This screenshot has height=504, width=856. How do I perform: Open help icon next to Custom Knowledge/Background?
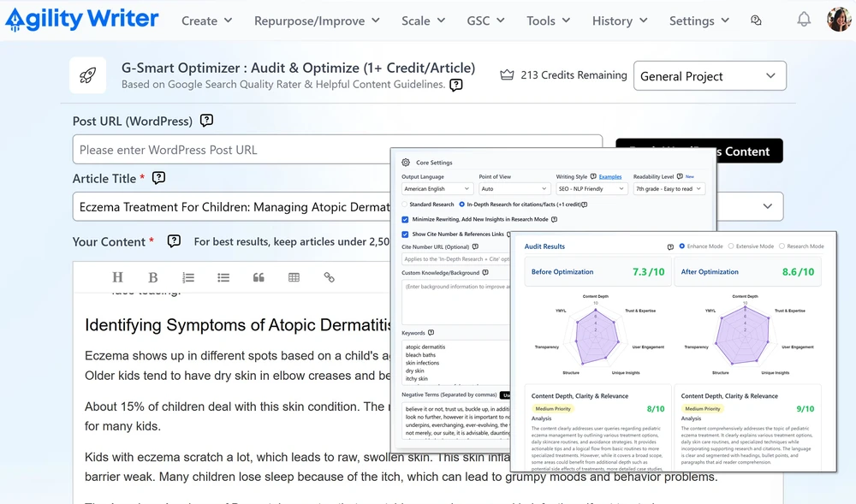tap(485, 272)
